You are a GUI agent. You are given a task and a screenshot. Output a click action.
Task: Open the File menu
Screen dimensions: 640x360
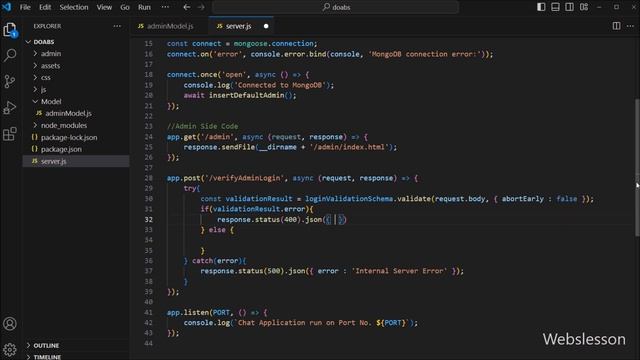25,7
